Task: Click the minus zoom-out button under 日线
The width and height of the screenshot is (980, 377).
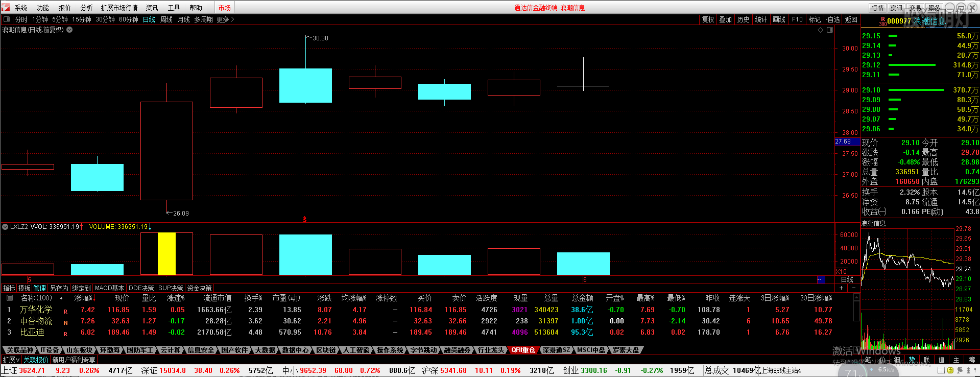Action: click(854, 288)
